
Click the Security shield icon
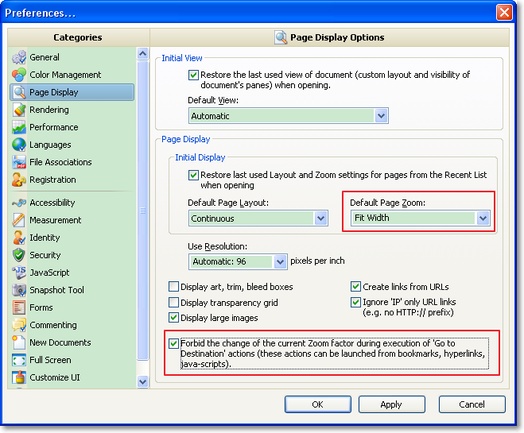19,255
